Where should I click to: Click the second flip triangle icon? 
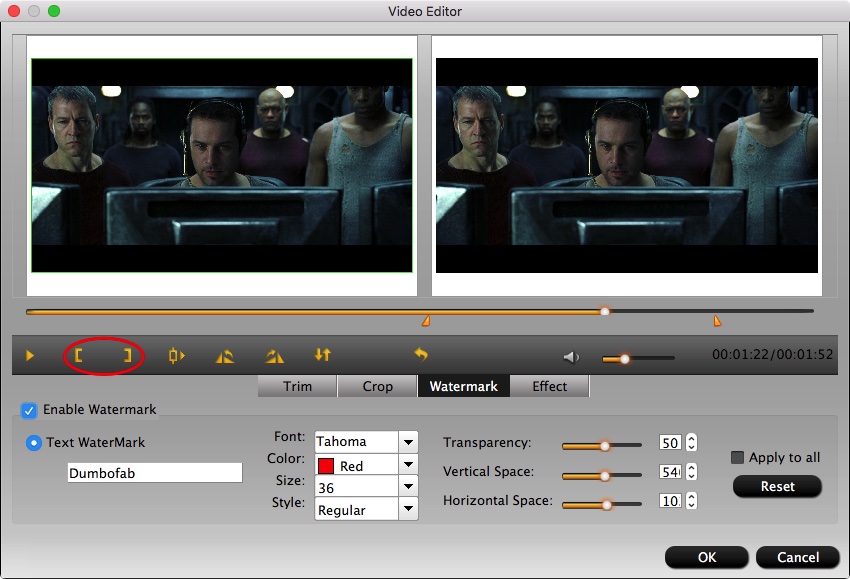[x=275, y=355]
